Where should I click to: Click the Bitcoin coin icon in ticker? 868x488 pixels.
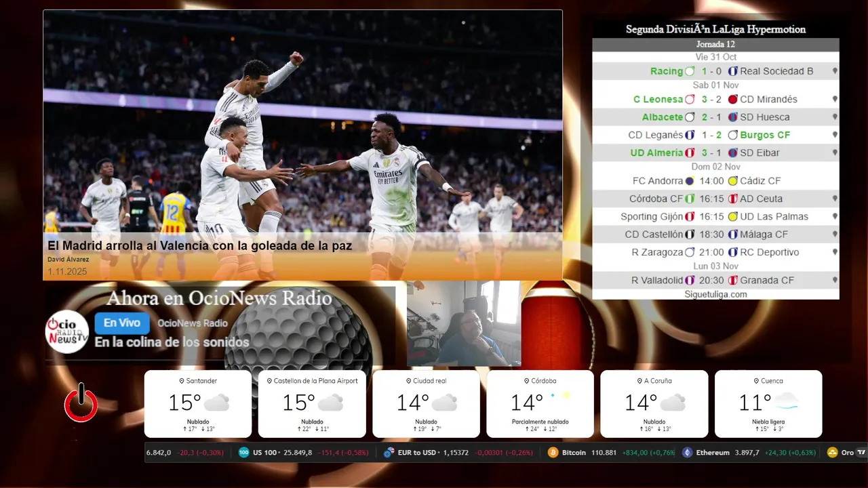pyautogui.click(x=553, y=453)
